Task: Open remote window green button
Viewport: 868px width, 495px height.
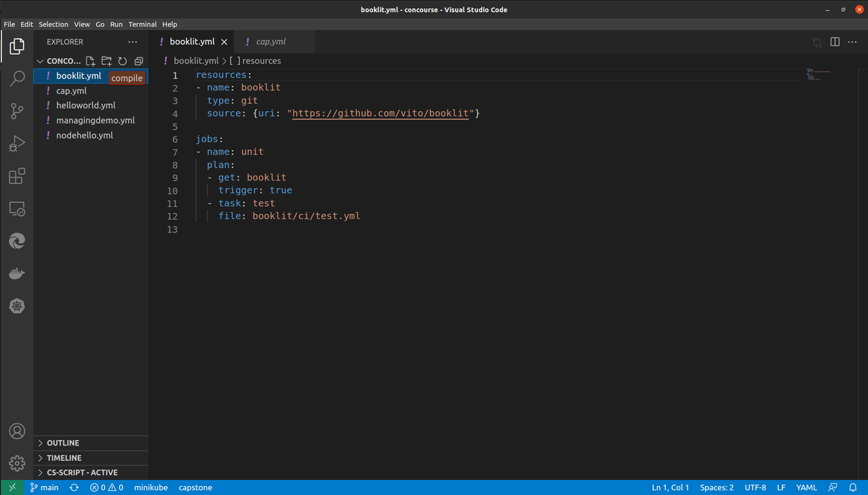Action: 12,488
